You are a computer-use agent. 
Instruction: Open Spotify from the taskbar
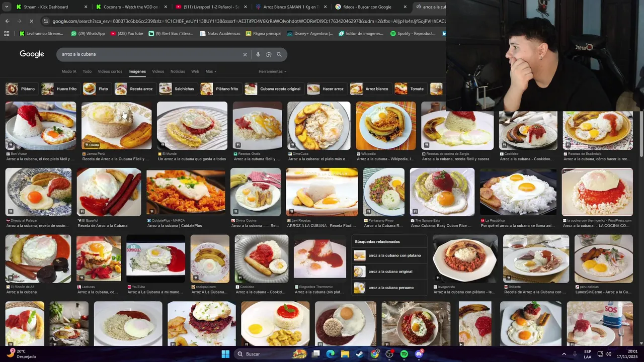tap(404, 354)
